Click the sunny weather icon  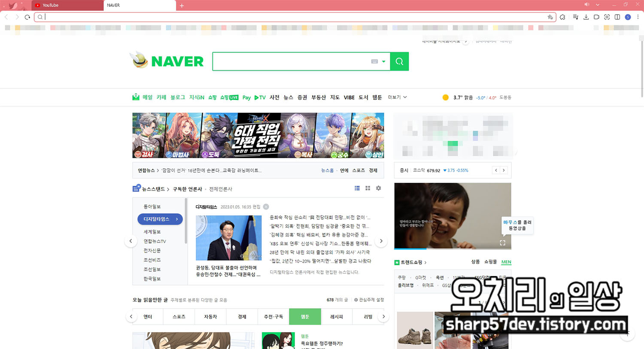pos(446,97)
